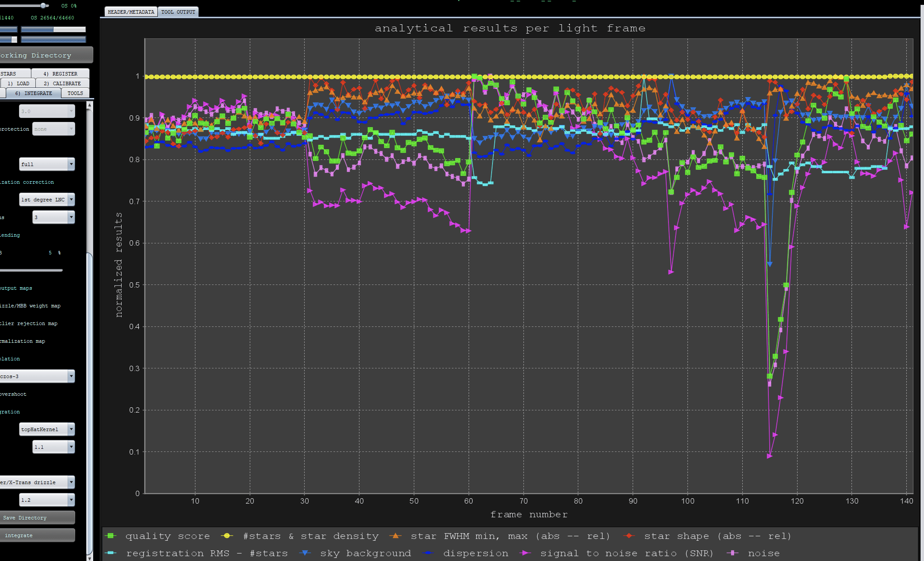Click the 'noise' legend label

[764, 553]
